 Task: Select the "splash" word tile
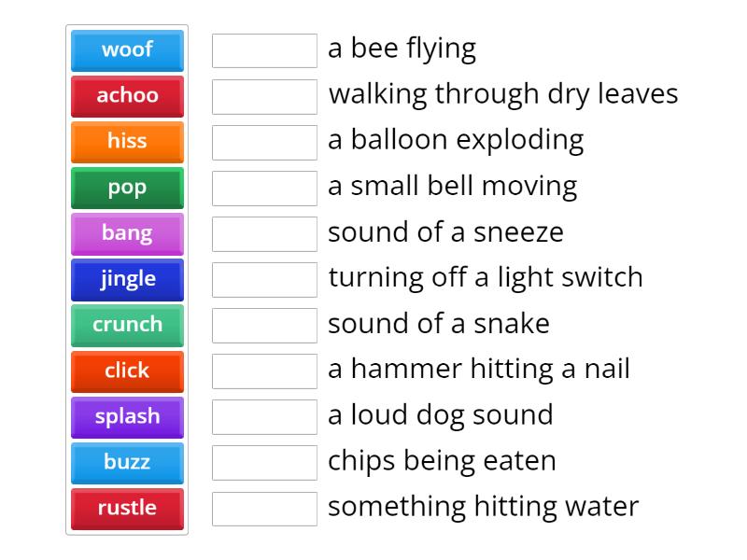point(127,416)
